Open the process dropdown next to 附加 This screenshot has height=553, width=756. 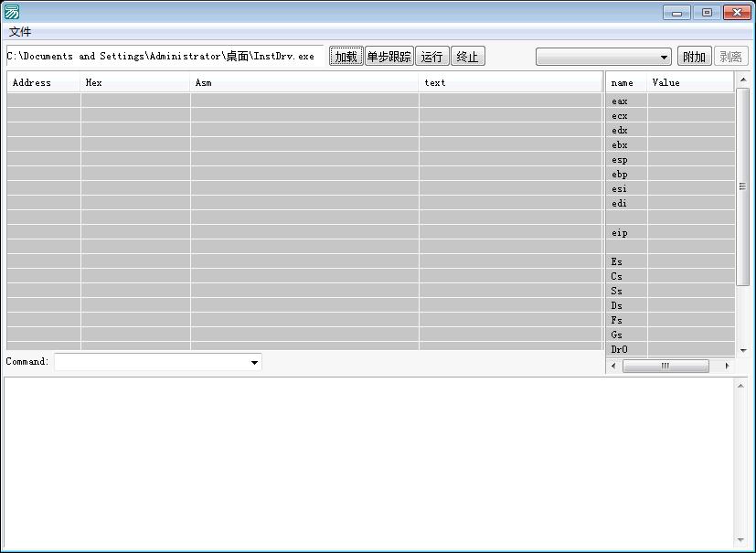pos(603,57)
